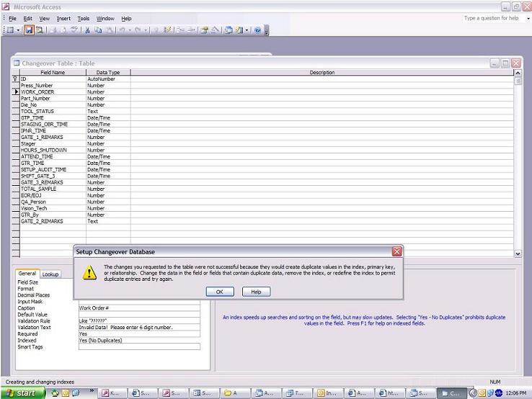Click the Database Window toolbar icon
Viewport: 532px width, 399px height.
click(229, 30)
